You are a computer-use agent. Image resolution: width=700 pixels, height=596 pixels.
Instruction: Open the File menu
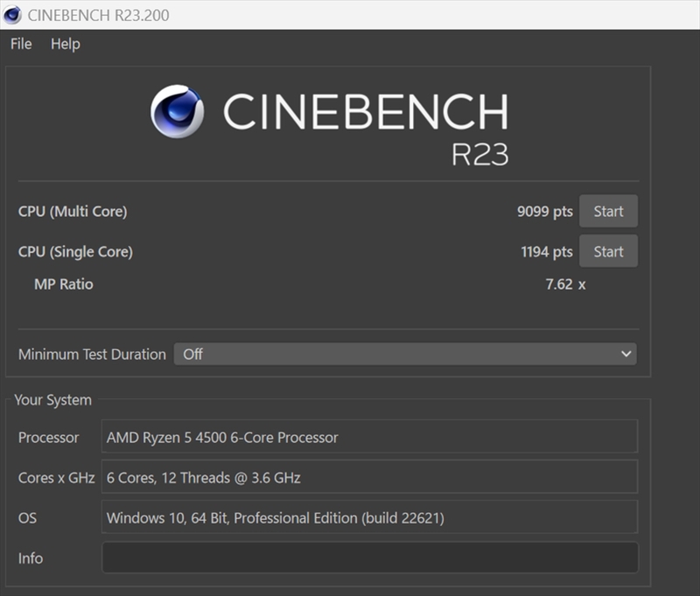[x=21, y=45]
